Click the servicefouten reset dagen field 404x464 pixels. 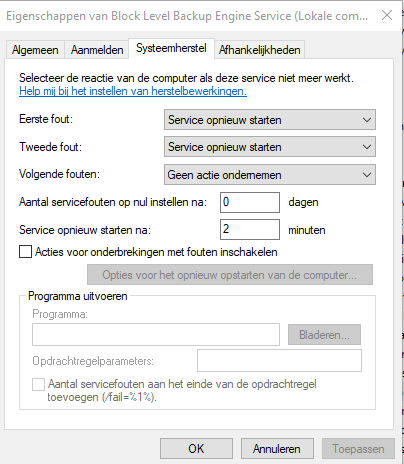[250, 202]
